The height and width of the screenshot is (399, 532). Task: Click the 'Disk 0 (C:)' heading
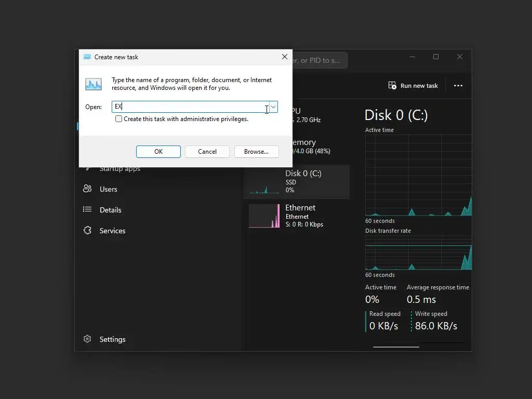(396, 115)
